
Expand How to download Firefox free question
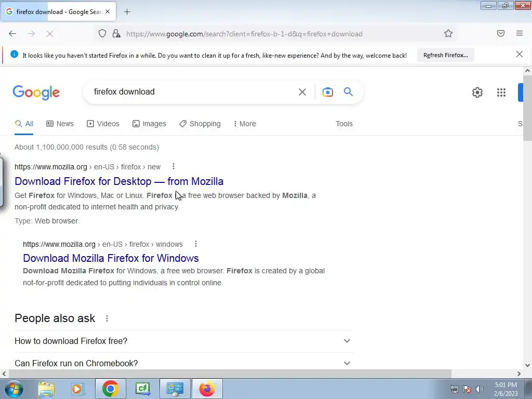pos(183,341)
